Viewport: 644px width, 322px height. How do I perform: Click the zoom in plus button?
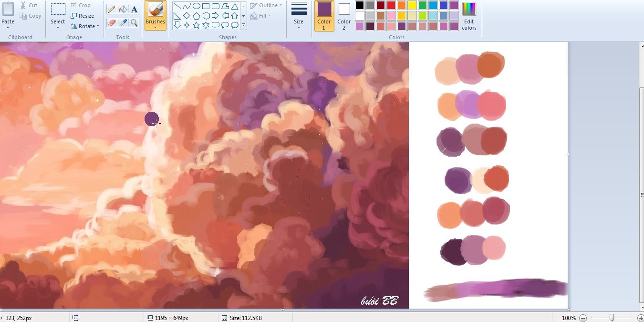click(640, 318)
